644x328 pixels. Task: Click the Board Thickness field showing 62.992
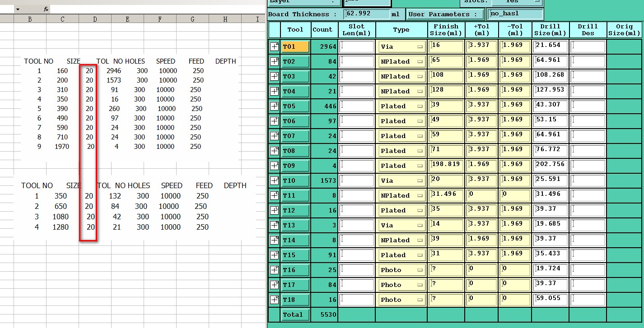click(x=366, y=14)
